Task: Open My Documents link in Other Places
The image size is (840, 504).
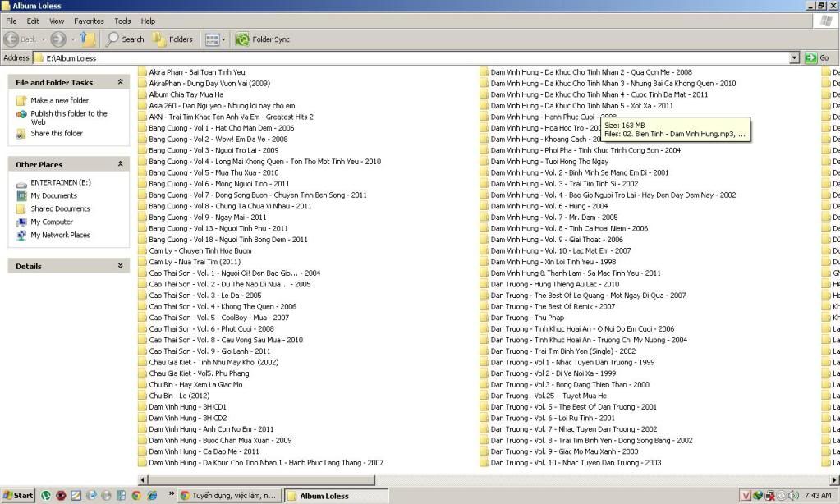Action: tap(53, 196)
